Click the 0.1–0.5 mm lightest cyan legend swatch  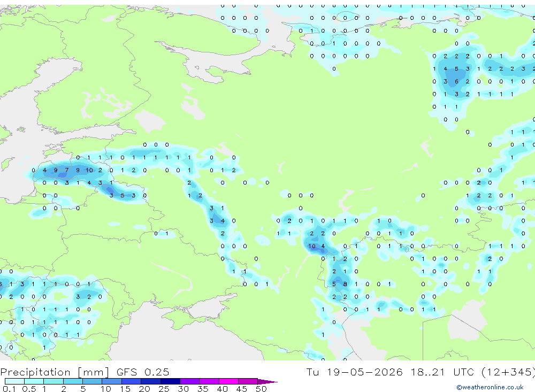14,381
